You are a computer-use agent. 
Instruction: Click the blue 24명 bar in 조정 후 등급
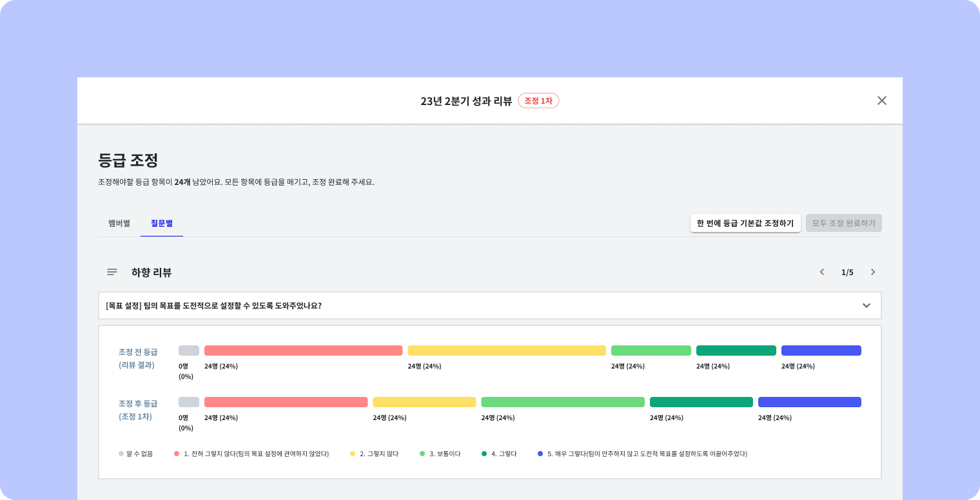point(810,401)
